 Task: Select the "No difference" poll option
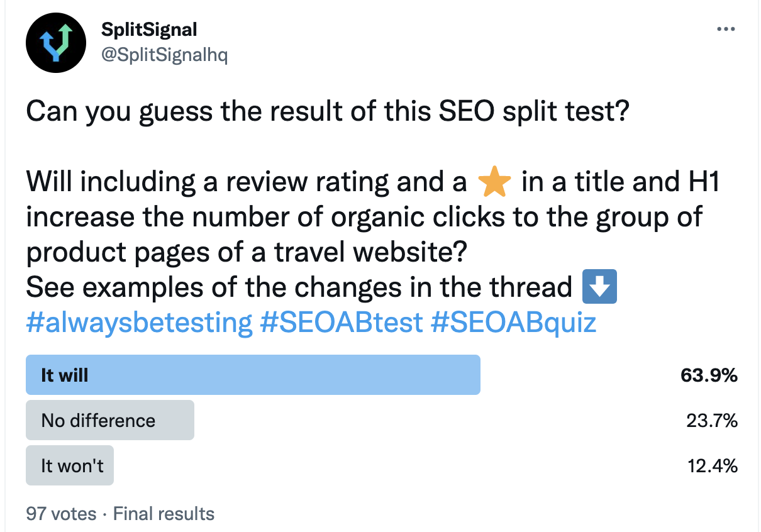pos(110,420)
